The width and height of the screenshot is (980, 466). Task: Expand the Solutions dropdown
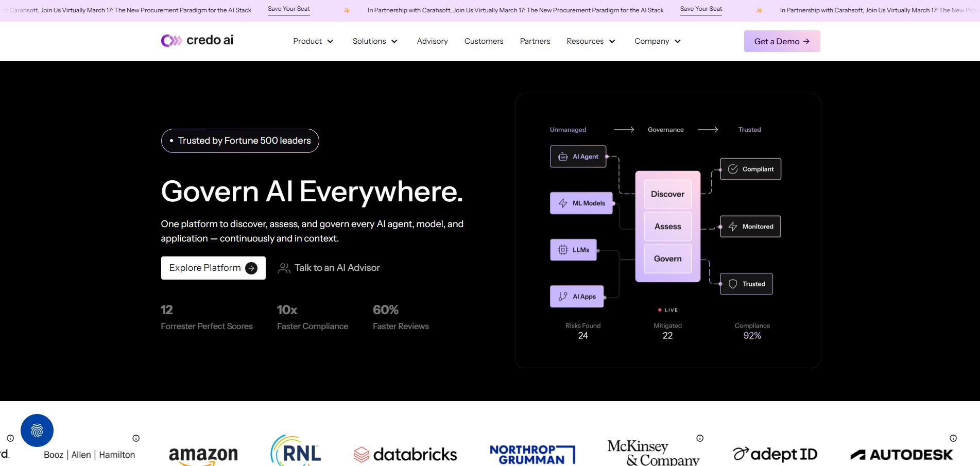[374, 41]
